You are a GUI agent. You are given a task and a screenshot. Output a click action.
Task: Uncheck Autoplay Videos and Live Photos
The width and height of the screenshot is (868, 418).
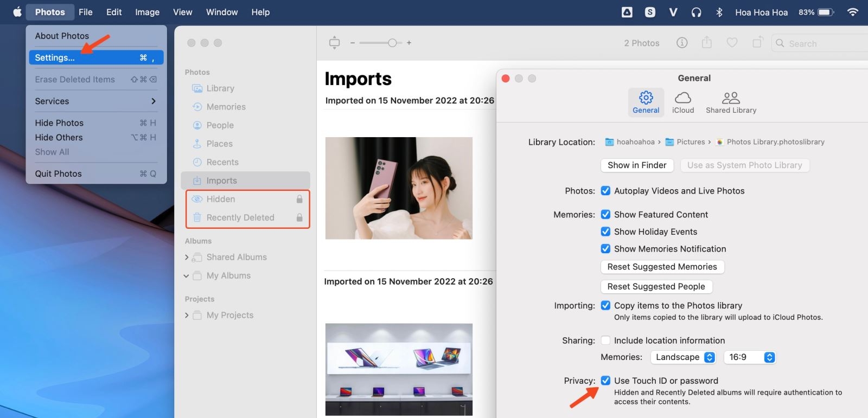[x=605, y=191]
